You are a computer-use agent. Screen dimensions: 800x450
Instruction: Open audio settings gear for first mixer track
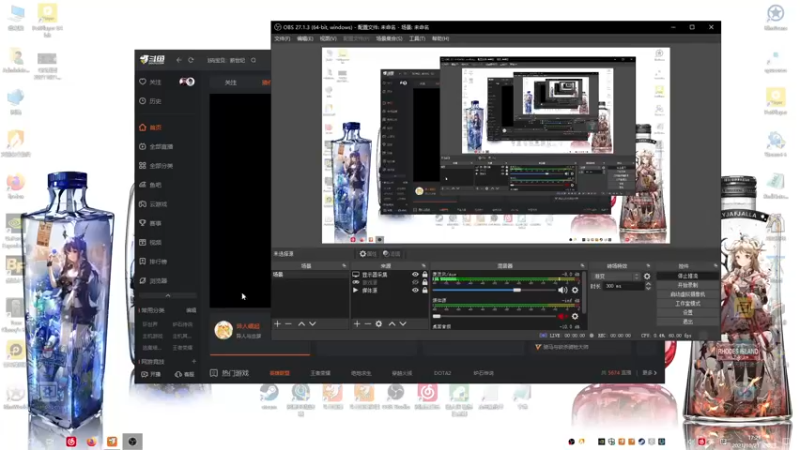(575, 290)
